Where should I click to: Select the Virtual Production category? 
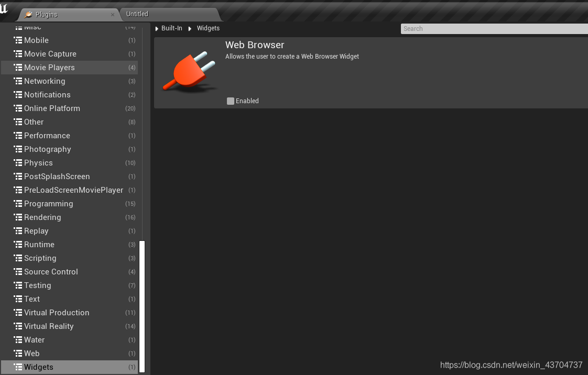click(x=69, y=313)
